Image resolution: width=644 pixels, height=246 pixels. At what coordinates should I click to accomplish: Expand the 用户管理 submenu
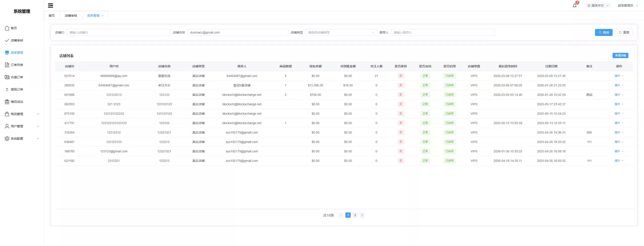tap(38, 126)
